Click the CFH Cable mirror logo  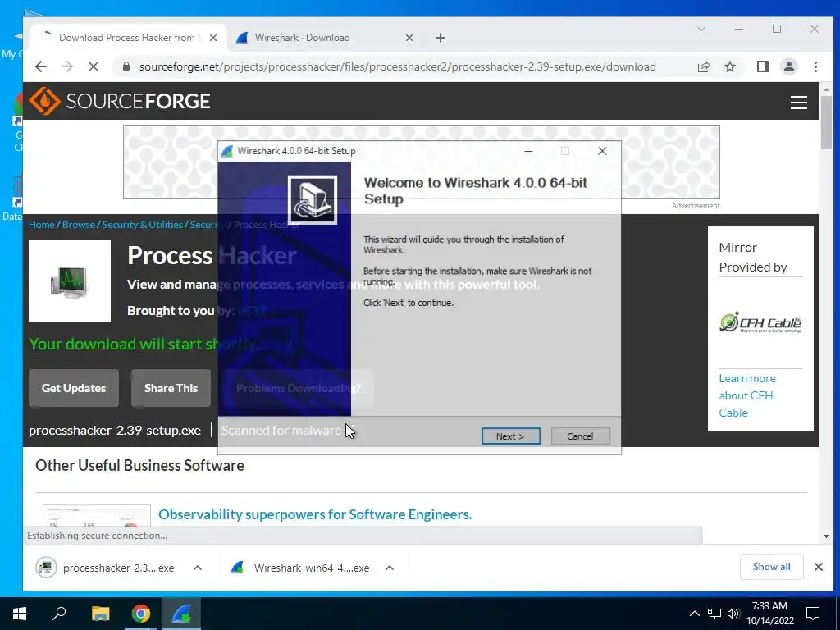coord(760,322)
